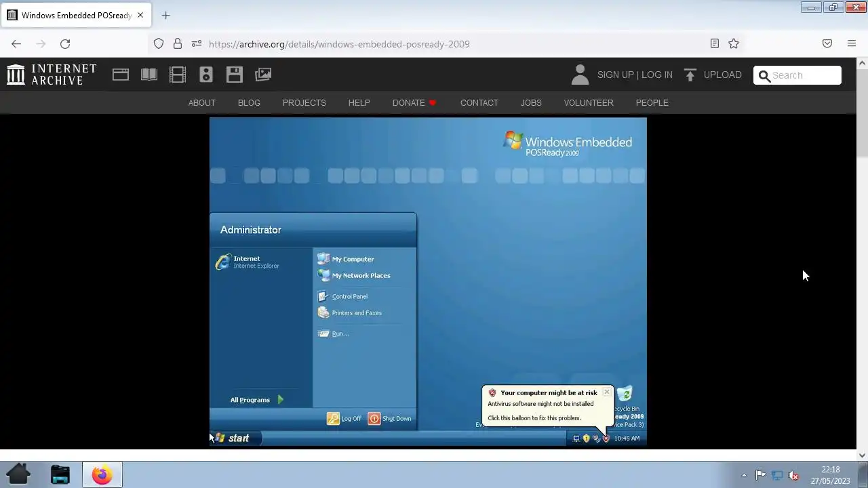Click the scrollbar up arrow
Image resolution: width=868 pixels, height=488 pixels.
[862, 63]
